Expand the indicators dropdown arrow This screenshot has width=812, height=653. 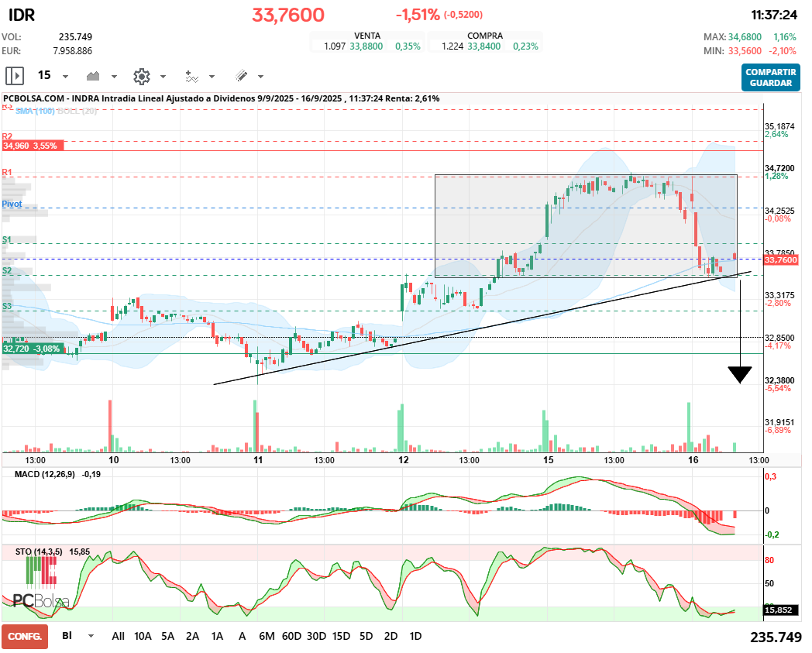coord(212,77)
